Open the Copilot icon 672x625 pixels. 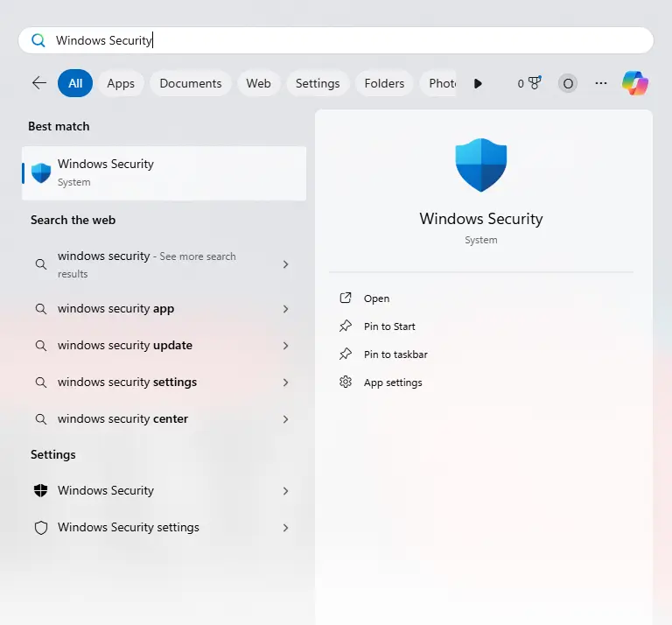[x=635, y=83]
